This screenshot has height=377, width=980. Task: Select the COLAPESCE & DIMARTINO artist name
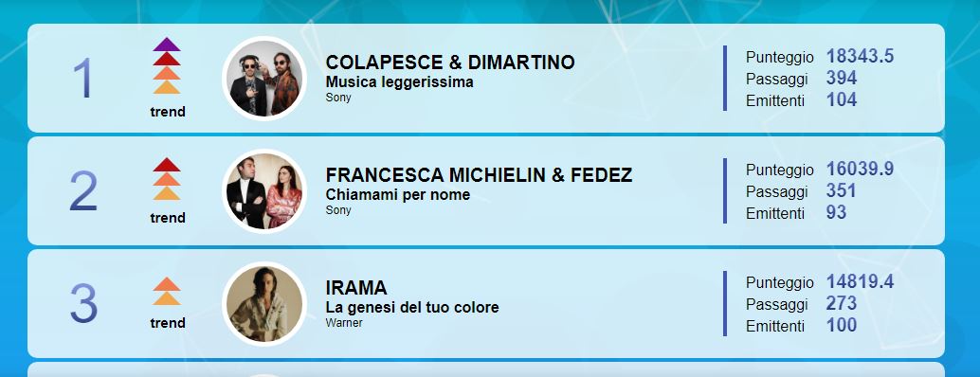point(450,63)
